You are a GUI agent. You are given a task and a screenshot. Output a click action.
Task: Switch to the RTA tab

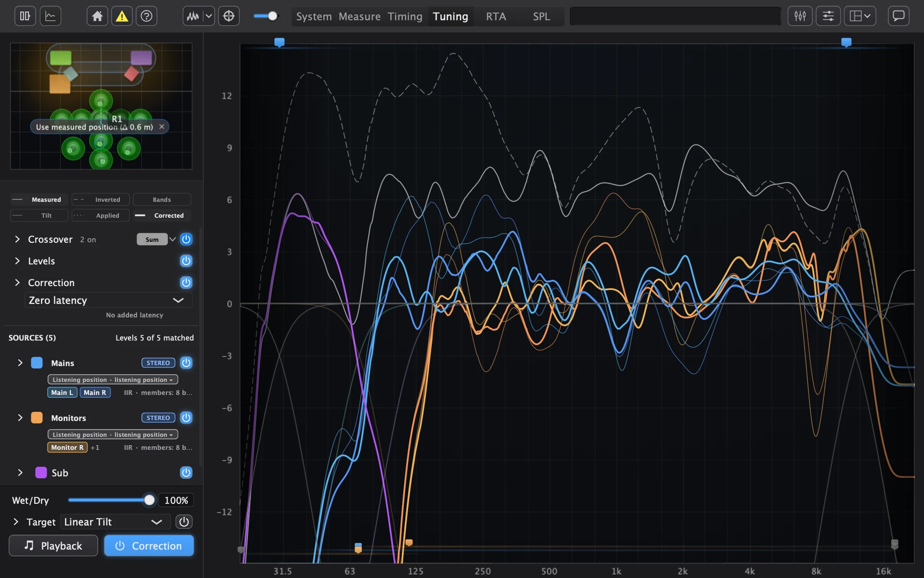tap(496, 16)
